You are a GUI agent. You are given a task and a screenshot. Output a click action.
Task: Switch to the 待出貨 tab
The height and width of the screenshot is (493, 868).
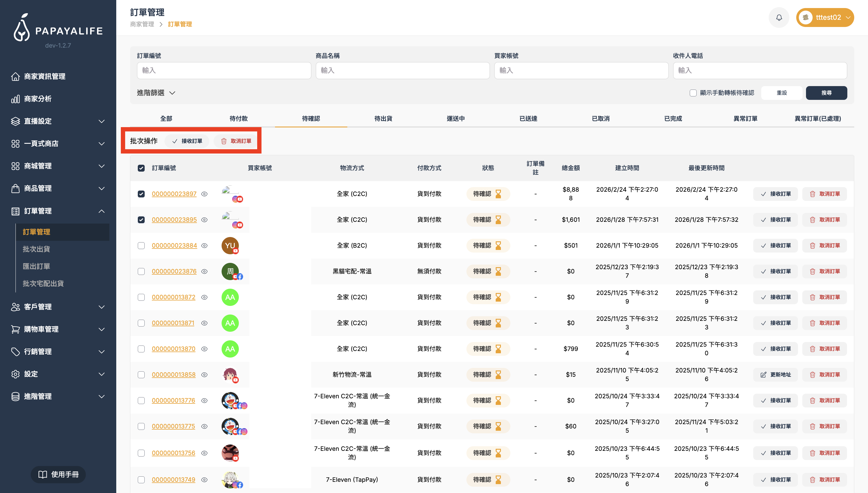pos(383,119)
